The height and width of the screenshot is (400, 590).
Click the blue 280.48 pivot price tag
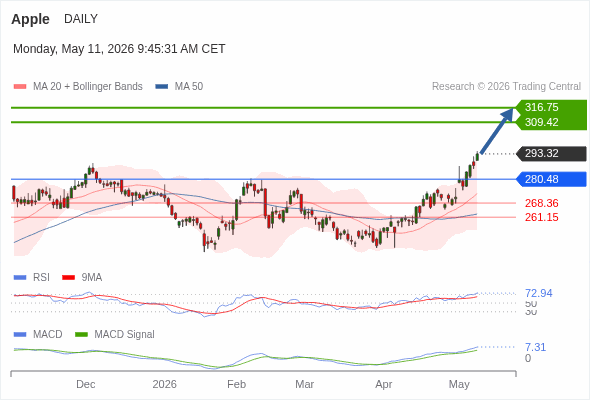point(551,179)
